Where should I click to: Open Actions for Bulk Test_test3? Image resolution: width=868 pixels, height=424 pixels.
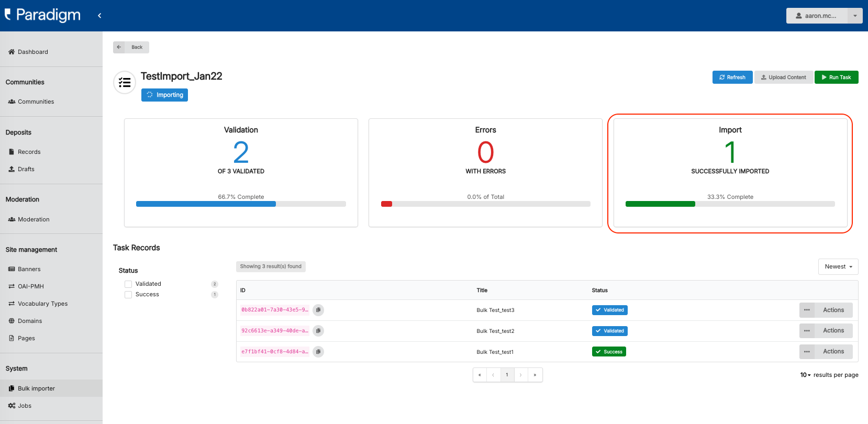[x=833, y=310]
